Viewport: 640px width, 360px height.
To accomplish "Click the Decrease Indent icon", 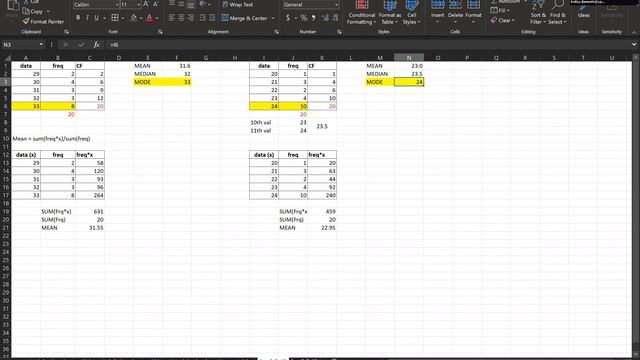I will coord(202,18).
